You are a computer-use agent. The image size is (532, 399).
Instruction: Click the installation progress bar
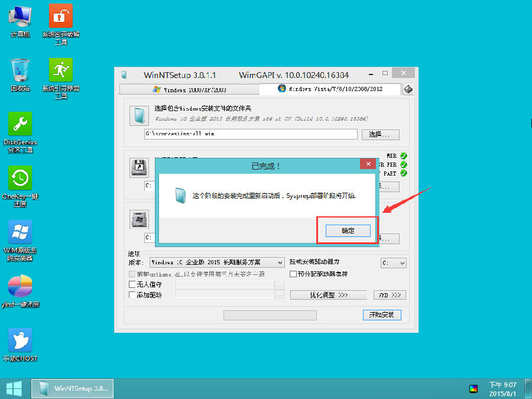pyautogui.click(x=270, y=314)
